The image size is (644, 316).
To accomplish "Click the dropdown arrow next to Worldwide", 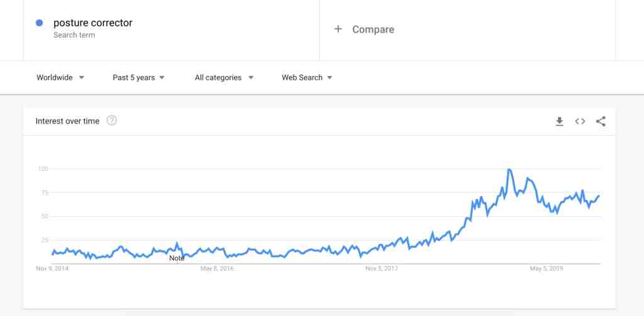I will point(81,77).
